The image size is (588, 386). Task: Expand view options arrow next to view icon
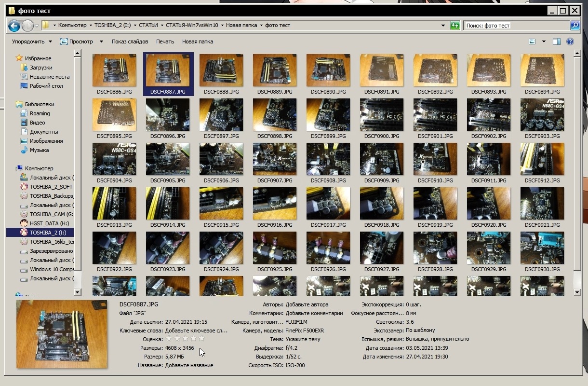pyautogui.click(x=544, y=41)
